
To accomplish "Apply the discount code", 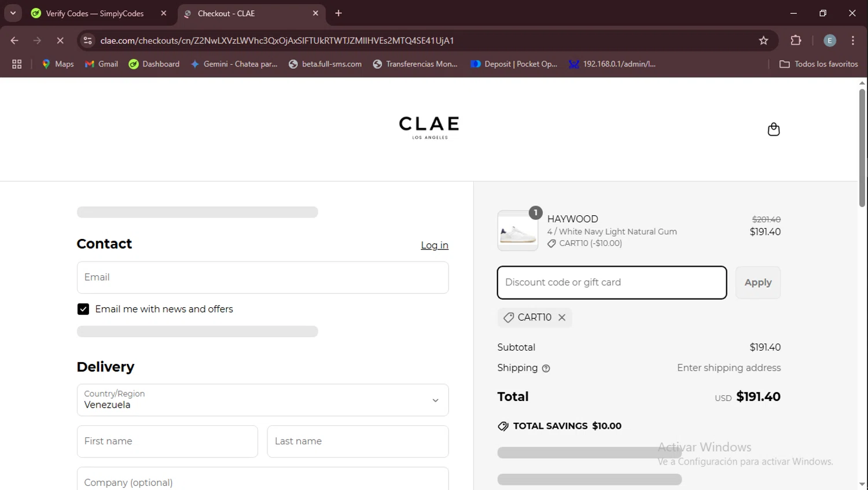I will click(x=757, y=282).
